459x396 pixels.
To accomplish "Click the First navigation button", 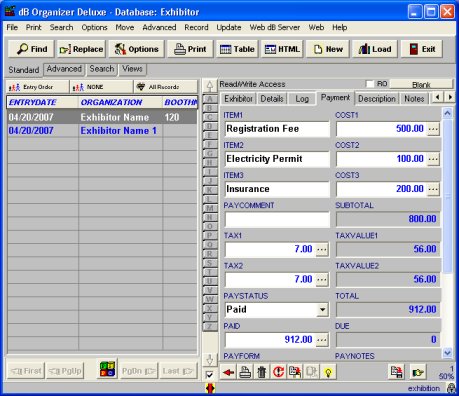I will (x=26, y=371).
